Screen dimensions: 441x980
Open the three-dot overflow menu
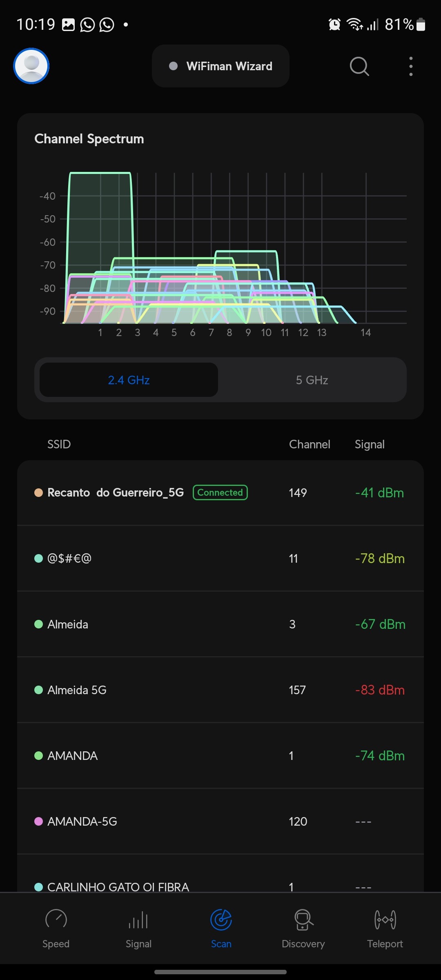[411, 66]
